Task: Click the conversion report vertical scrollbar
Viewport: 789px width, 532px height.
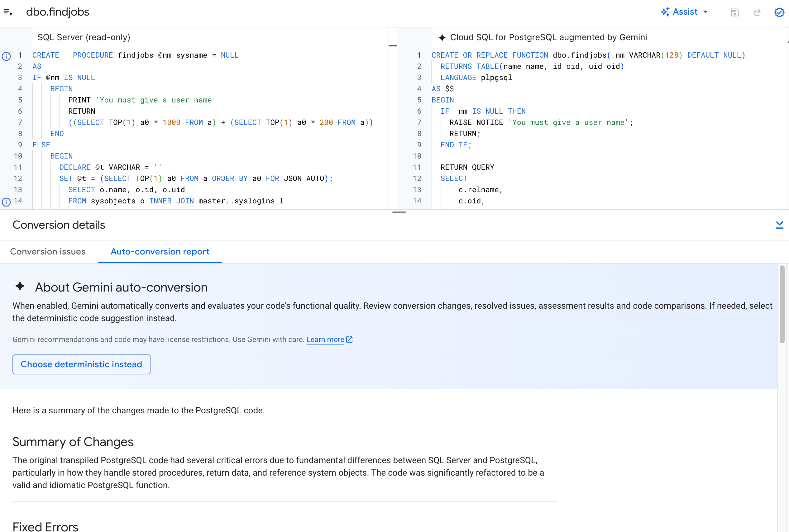Action: click(x=782, y=305)
